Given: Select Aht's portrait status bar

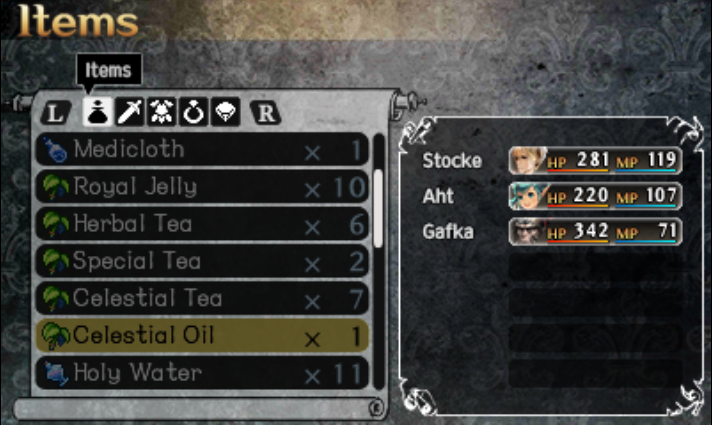Looking at the screenshot, I should [595, 196].
